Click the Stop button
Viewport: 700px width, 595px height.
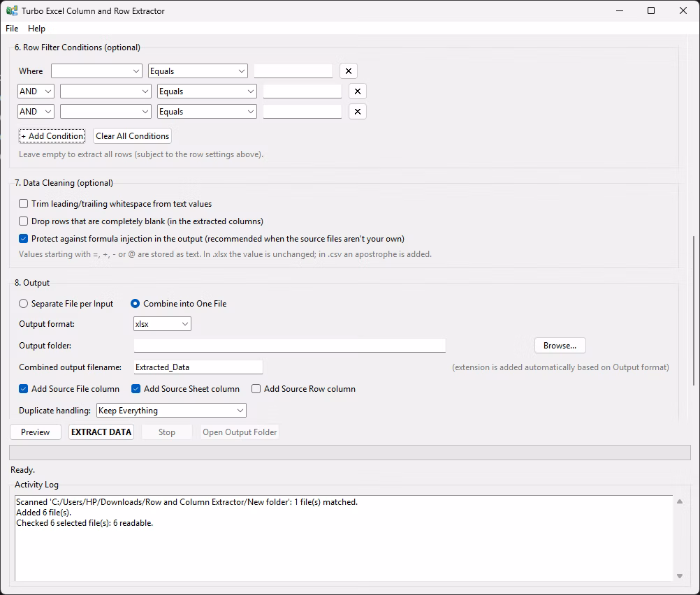click(166, 432)
